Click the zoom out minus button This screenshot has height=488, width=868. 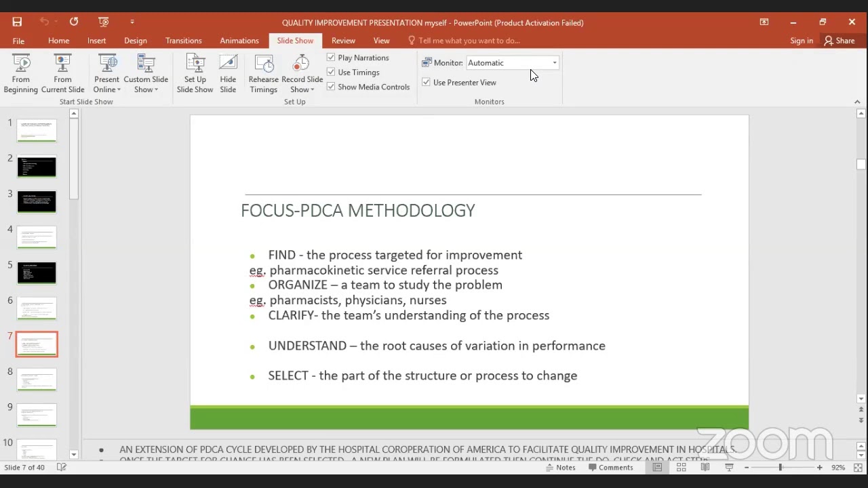point(747,468)
